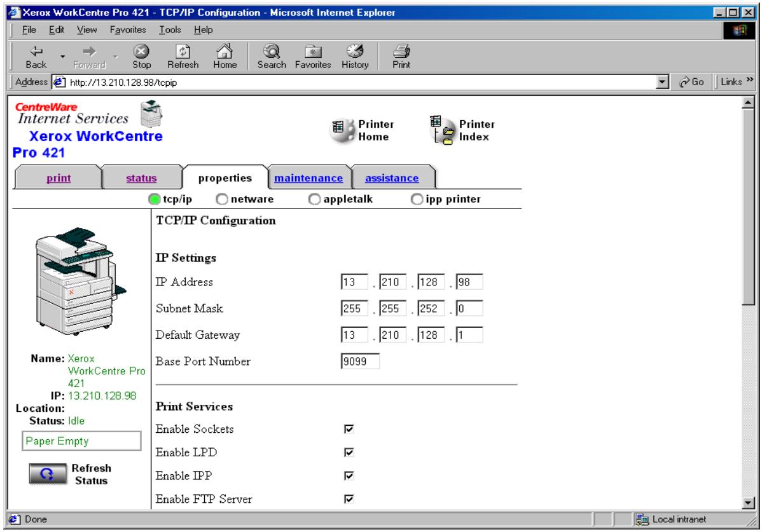The width and height of the screenshot is (762, 532).
Task: Open the Favorites toolbar button
Action: [313, 57]
